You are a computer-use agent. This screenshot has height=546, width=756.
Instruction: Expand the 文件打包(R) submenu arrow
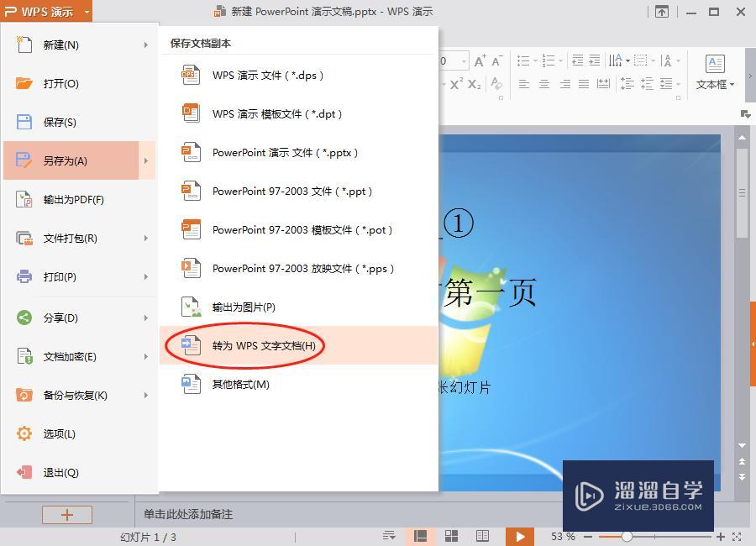tap(145, 238)
